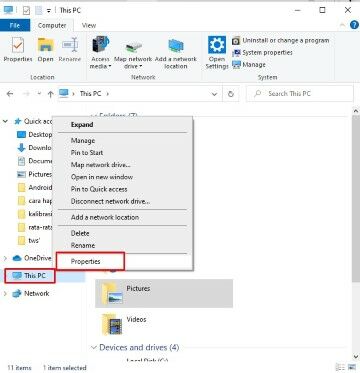Go up one level with up arrow
360x373 pixels.
pyautogui.click(x=50, y=94)
